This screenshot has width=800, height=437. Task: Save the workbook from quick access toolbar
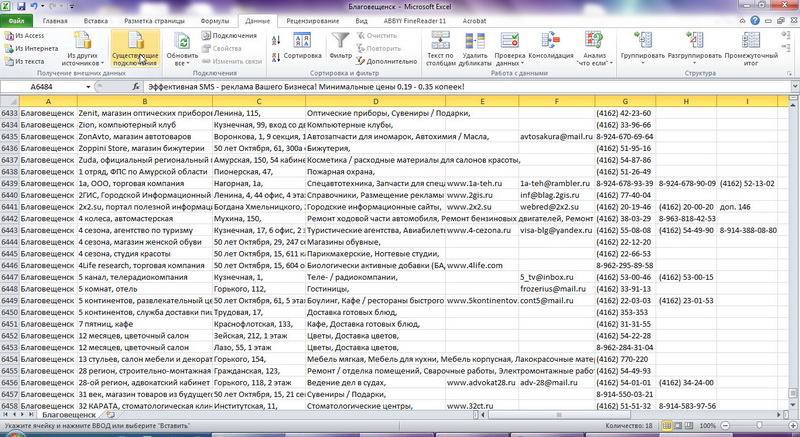click(21, 7)
